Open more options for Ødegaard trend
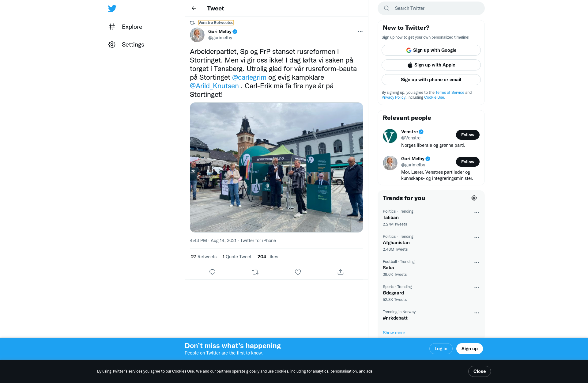This screenshot has height=383, width=588. (477, 288)
